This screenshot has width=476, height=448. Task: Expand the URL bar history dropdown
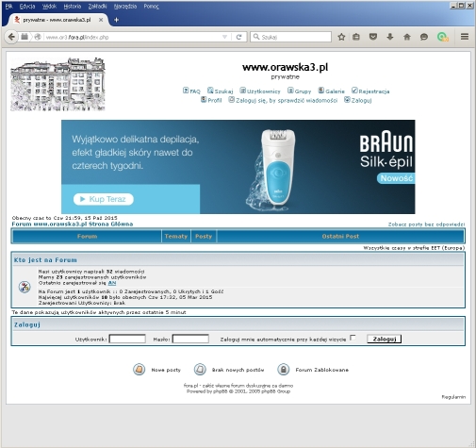tap(224, 37)
